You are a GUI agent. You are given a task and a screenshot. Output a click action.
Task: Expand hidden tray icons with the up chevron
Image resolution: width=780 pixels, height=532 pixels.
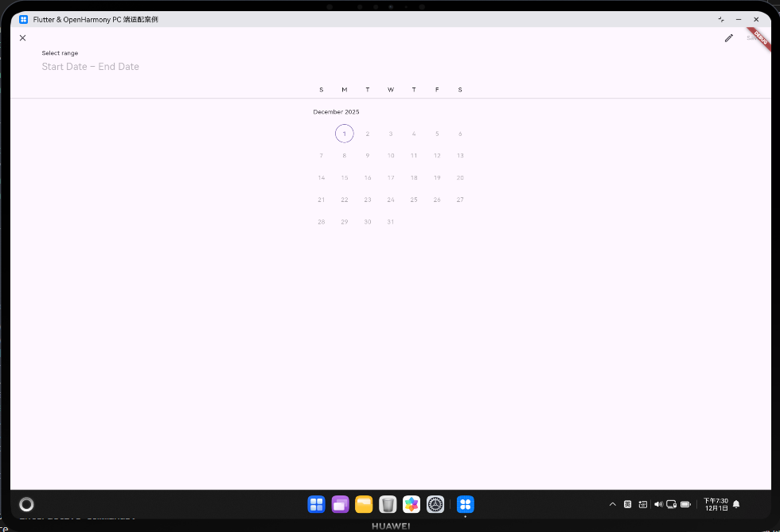(x=613, y=504)
